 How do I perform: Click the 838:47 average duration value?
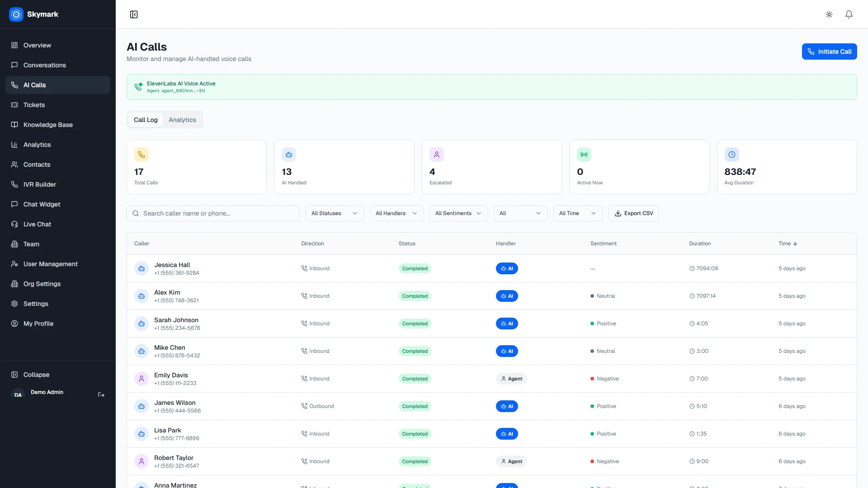point(740,172)
